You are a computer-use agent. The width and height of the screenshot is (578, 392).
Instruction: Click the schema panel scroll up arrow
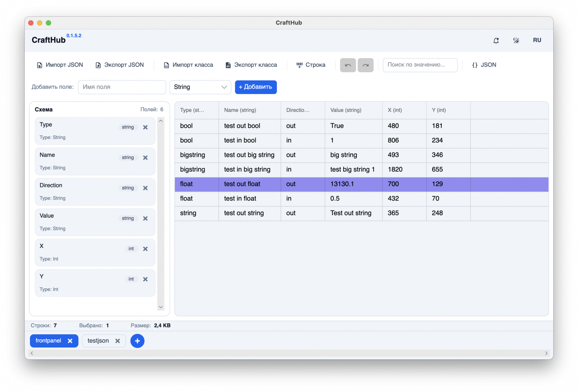[x=161, y=121]
